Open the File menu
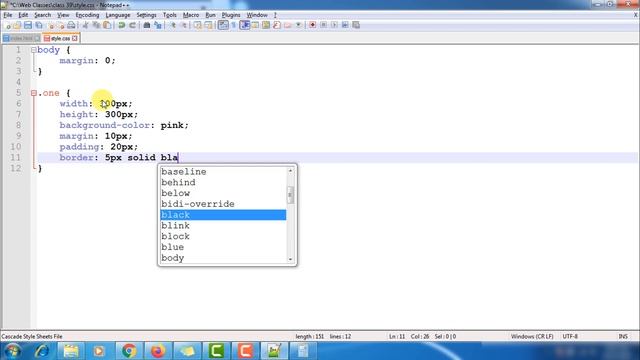This screenshot has width=640, height=360. pyautogui.click(x=8, y=15)
